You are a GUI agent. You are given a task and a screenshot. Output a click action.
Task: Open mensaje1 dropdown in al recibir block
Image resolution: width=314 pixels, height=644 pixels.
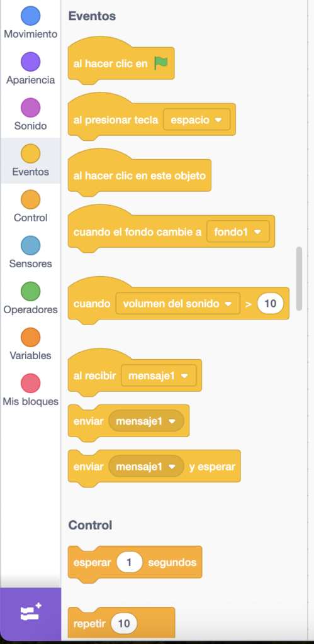159,376
